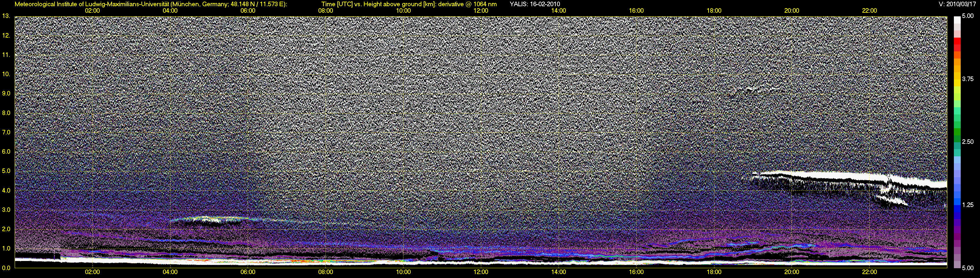Viewport: 980px width, 278px height.
Task: Click the 0.0 km label at the axis origin
Action: tap(7, 268)
